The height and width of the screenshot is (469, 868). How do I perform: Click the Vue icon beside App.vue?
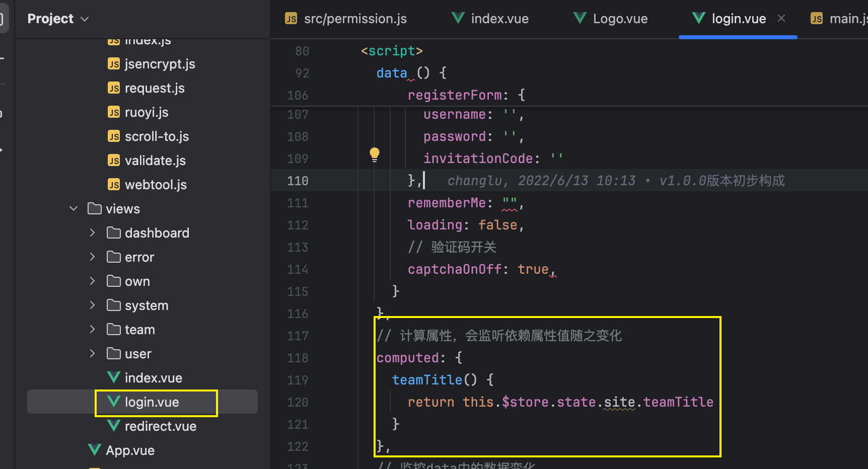[x=95, y=450]
